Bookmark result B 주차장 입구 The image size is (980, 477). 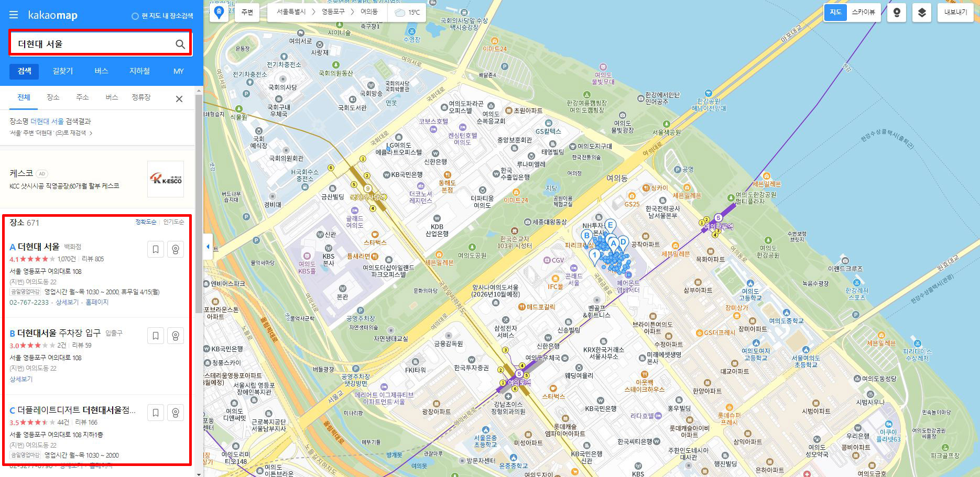click(x=156, y=336)
